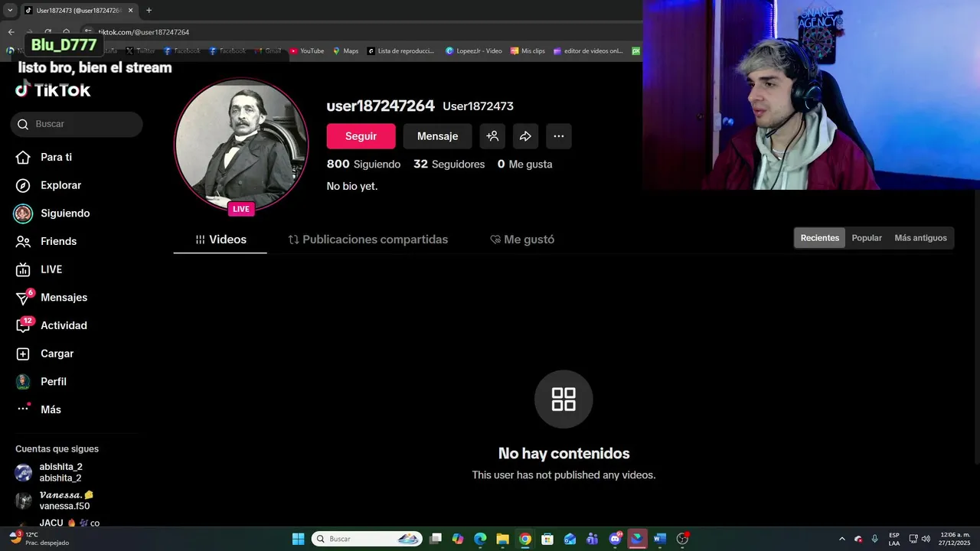Viewport: 980px width, 551px height.
Task: Open Microsoft Word from the taskbar
Action: click(x=660, y=539)
